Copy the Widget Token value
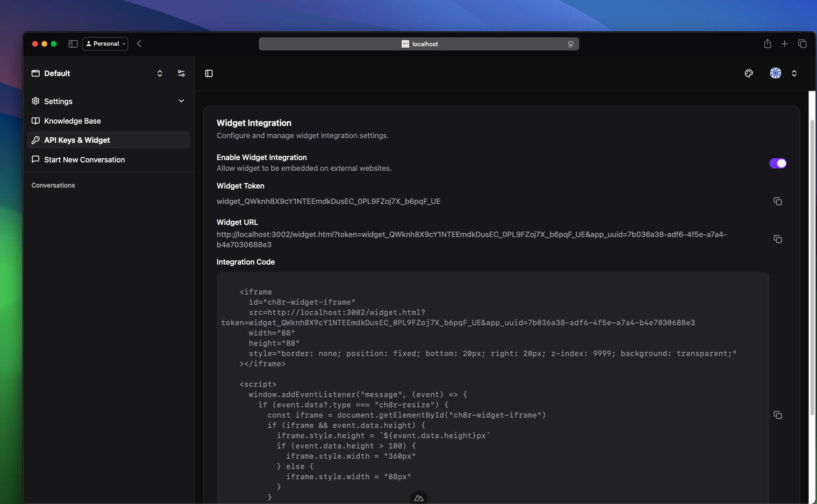The height and width of the screenshot is (504, 817). click(778, 201)
